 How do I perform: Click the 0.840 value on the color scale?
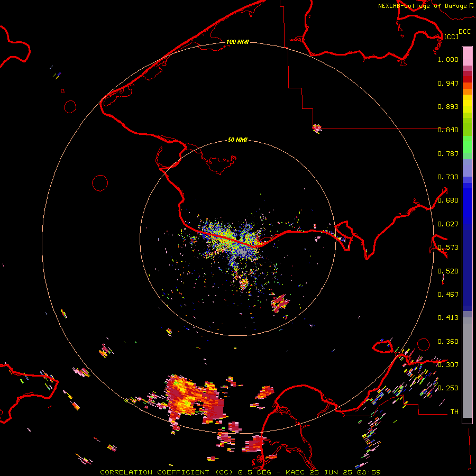448,130
